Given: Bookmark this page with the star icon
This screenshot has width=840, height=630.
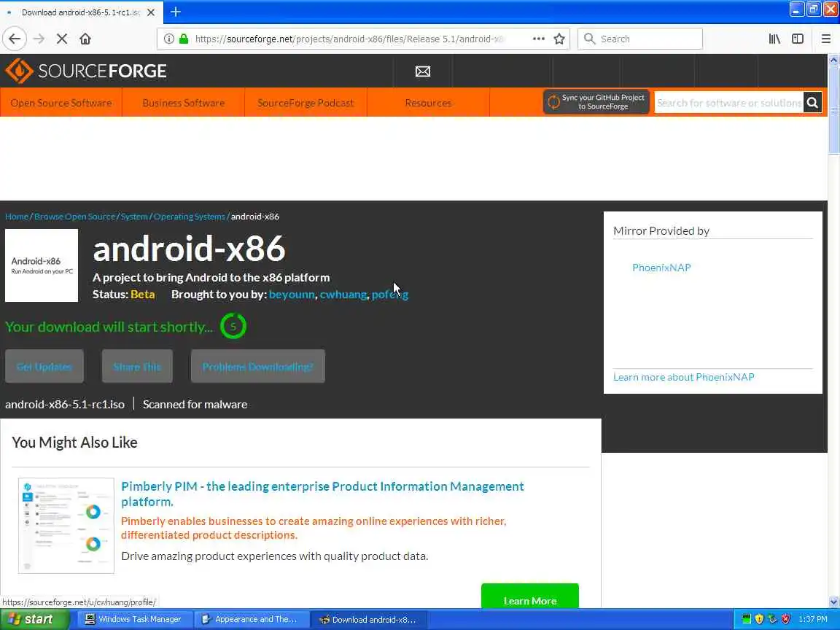Looking at the screenshot, I should click(559, 39).
